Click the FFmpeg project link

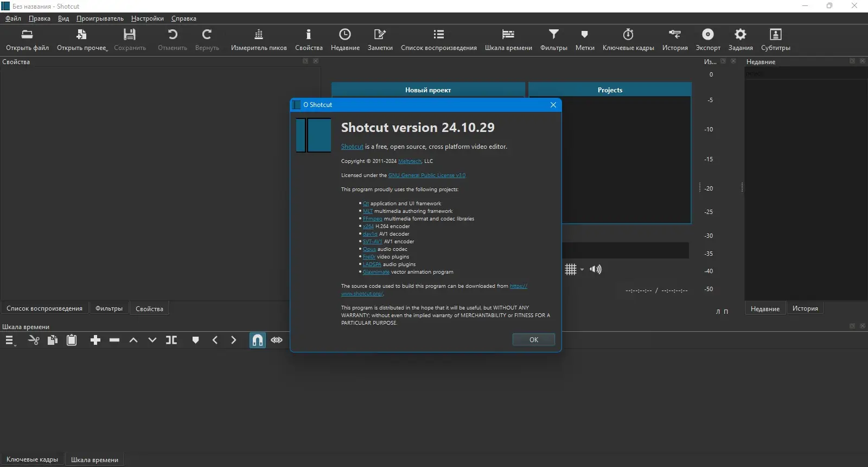pyautogui.click(x=372, y=219)
